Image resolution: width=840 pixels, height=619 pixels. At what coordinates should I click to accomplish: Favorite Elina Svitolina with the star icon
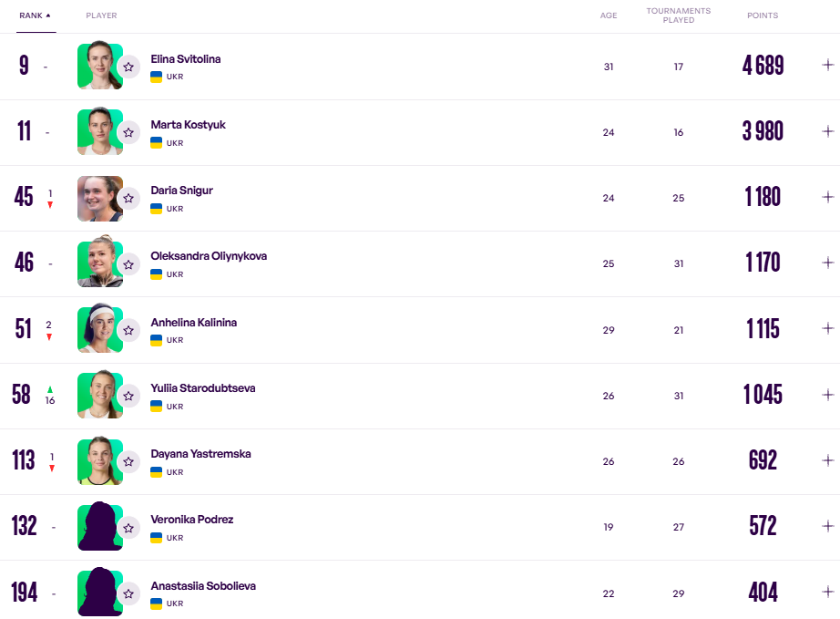pyautogui.click(x=128, y=67)
